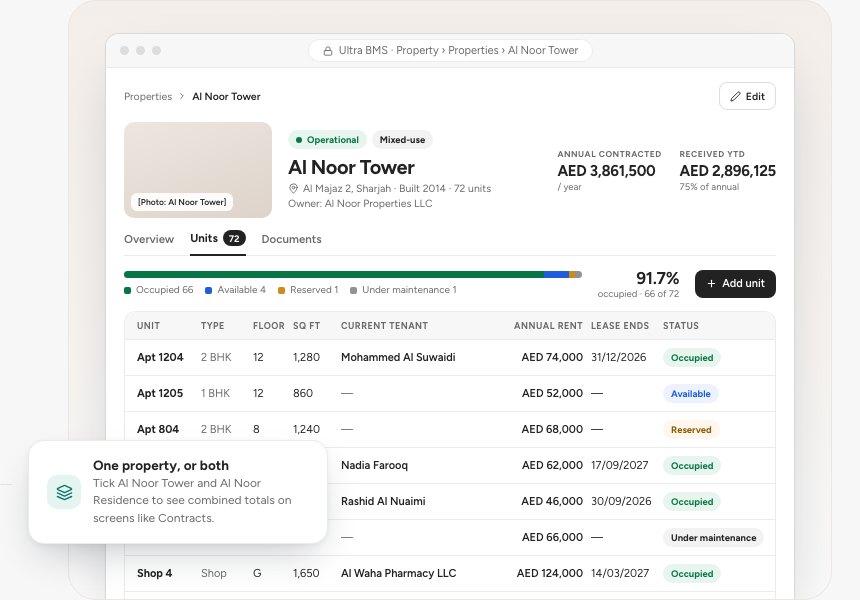Click the layers icon in the tooltip card
The image size is (860, 600).
[x=64, y=492]
